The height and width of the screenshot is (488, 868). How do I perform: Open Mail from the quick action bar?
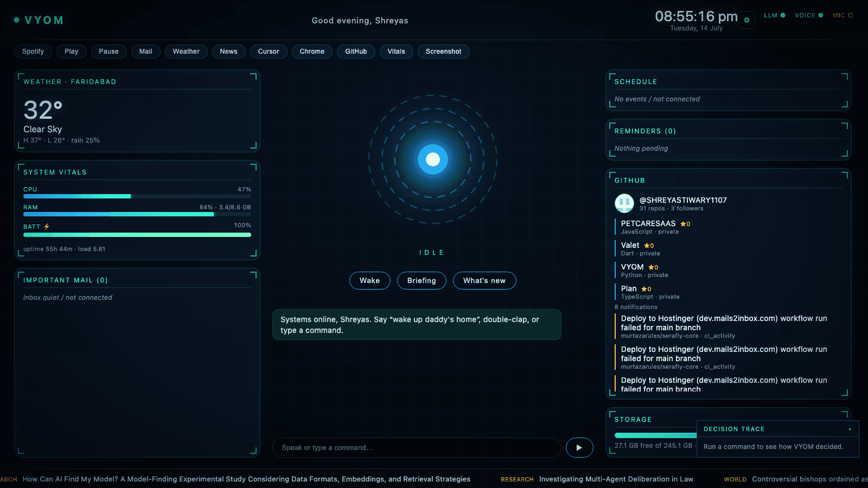pos(145,52)
